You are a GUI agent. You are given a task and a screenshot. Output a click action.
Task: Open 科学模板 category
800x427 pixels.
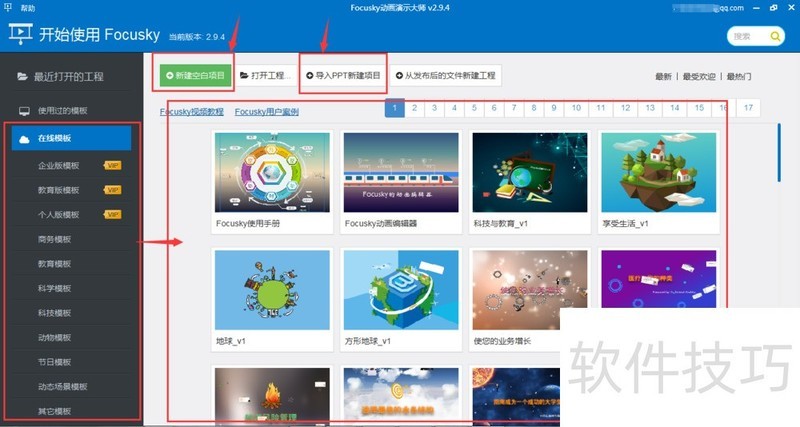pos(55,288)
